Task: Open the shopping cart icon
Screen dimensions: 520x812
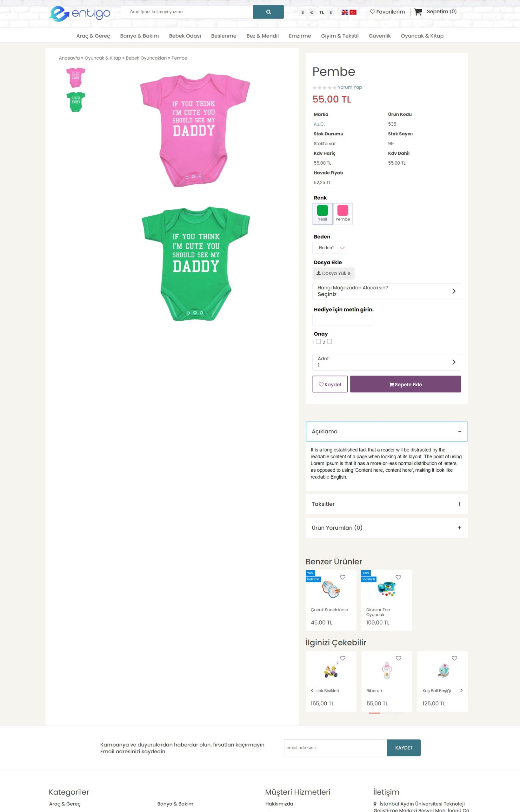Action: pyautogui.click(x=418, y=12)
